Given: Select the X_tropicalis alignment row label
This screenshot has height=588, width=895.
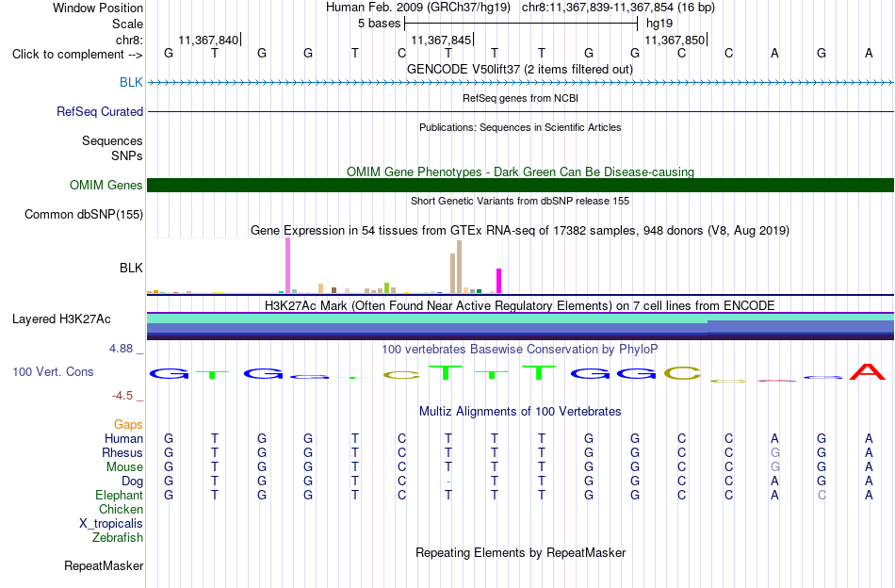Looking at the screenshot, I should 111,524.
